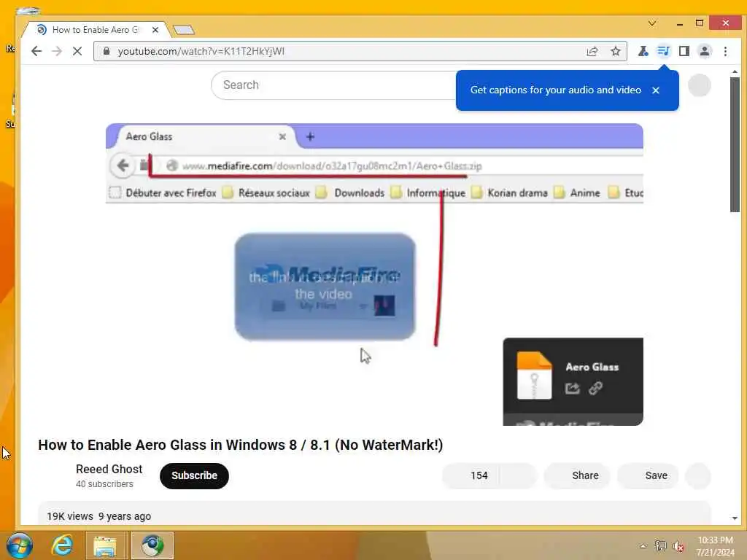
Task: Click the scrollbar up arrow
Action: click(x=735, y=72)
